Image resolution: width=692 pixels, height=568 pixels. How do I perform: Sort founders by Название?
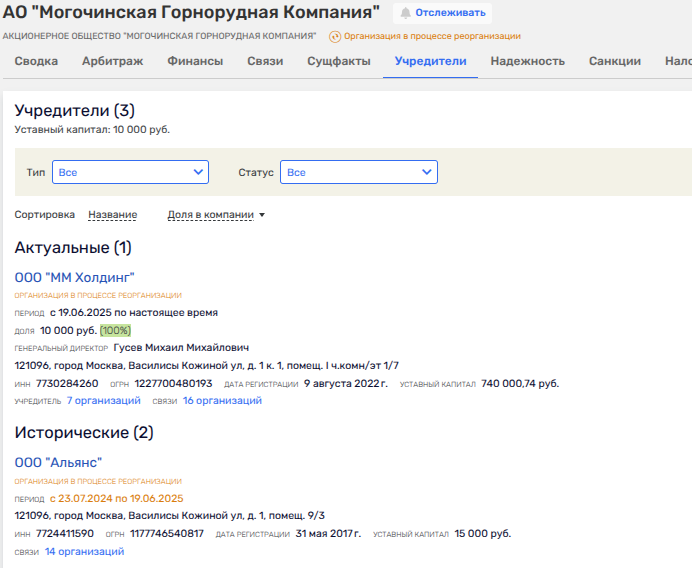coord(112,214)
